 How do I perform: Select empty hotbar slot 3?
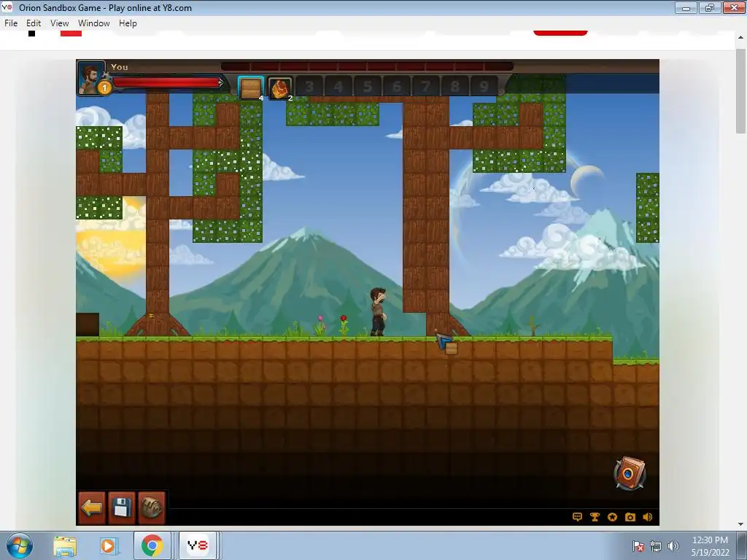point(309,87)
